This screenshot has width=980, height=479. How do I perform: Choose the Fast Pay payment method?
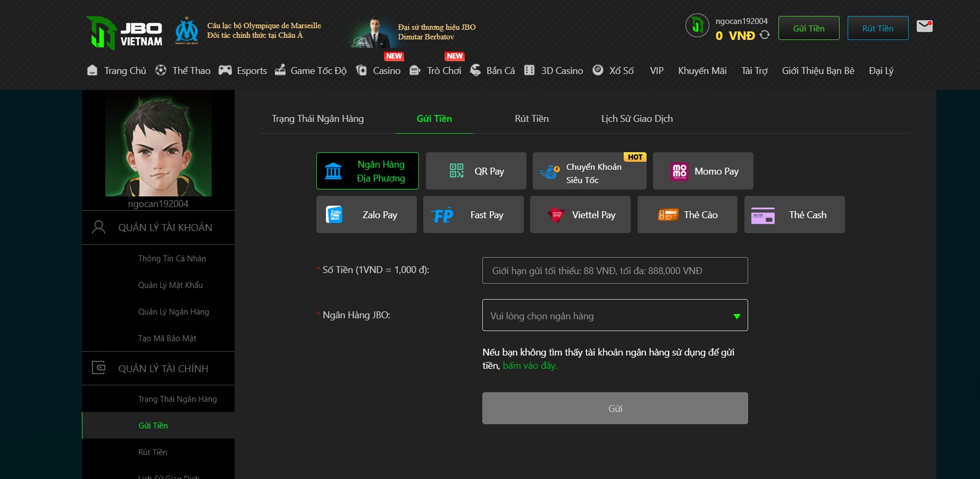tap(473, 214)
